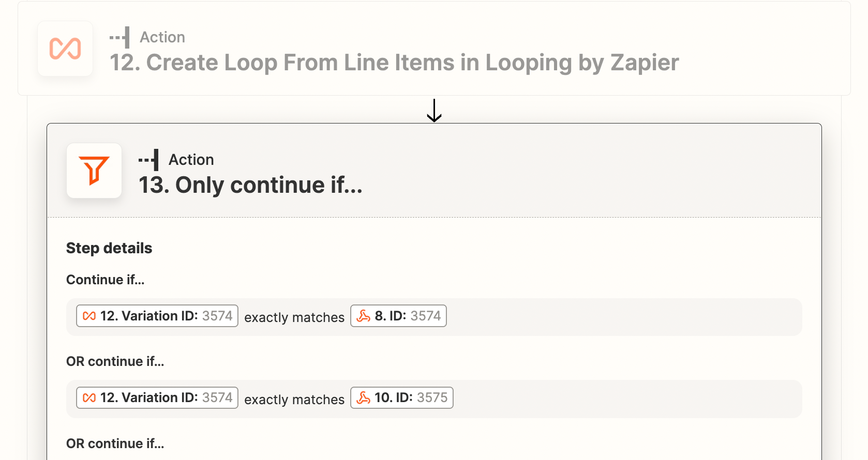Viewport: 868px width, 460px height.
Task: Click the action step symbol beside step 12
Action: coord(119,37)
